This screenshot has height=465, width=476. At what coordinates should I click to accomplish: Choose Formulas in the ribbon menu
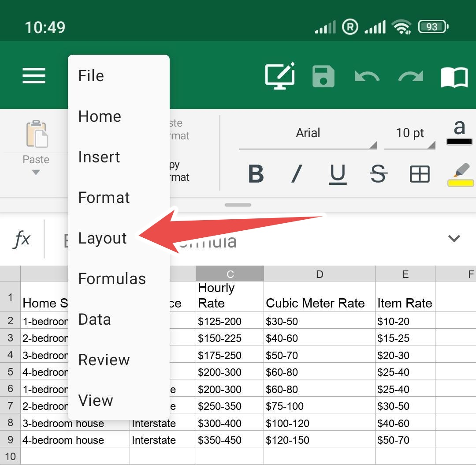point(112,279)
